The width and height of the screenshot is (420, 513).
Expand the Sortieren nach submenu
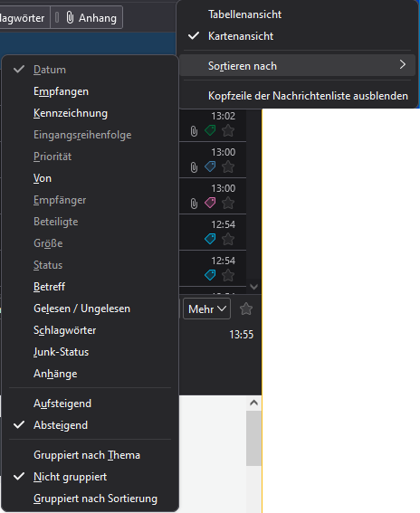click(x=297, y=66)
